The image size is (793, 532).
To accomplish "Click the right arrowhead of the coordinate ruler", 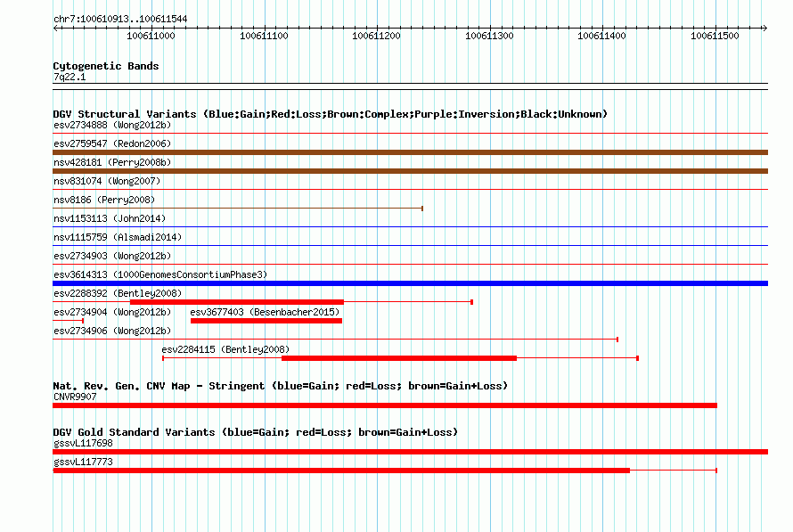I will [x=764, y=28].
